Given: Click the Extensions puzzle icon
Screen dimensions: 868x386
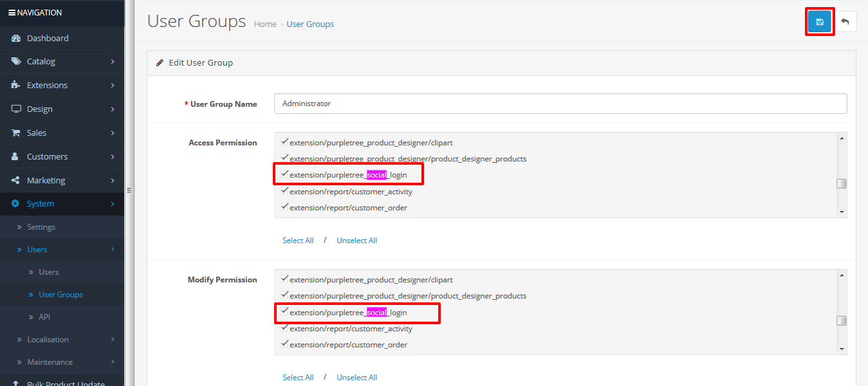Looking at the screenshot, I should (x=16, y=85).
